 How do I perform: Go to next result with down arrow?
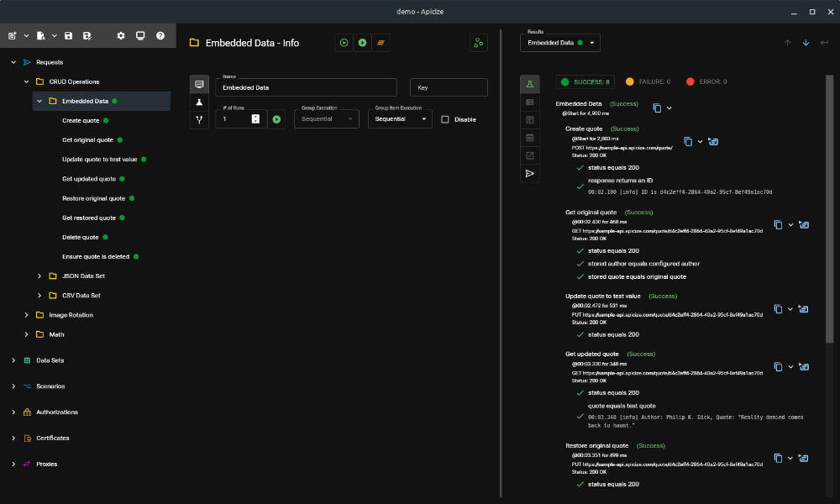pos(806,43)
